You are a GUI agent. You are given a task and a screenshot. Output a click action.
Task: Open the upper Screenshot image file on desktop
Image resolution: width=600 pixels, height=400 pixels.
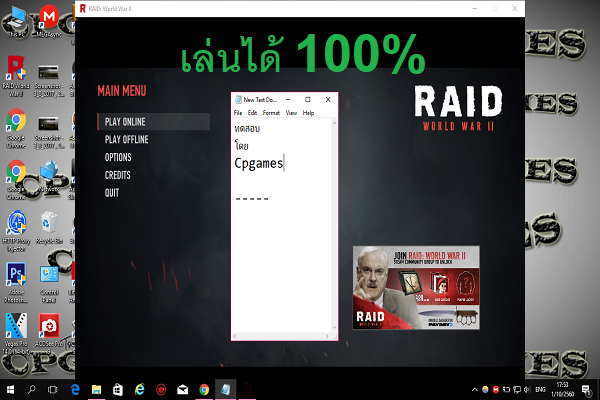click(49, 80)
